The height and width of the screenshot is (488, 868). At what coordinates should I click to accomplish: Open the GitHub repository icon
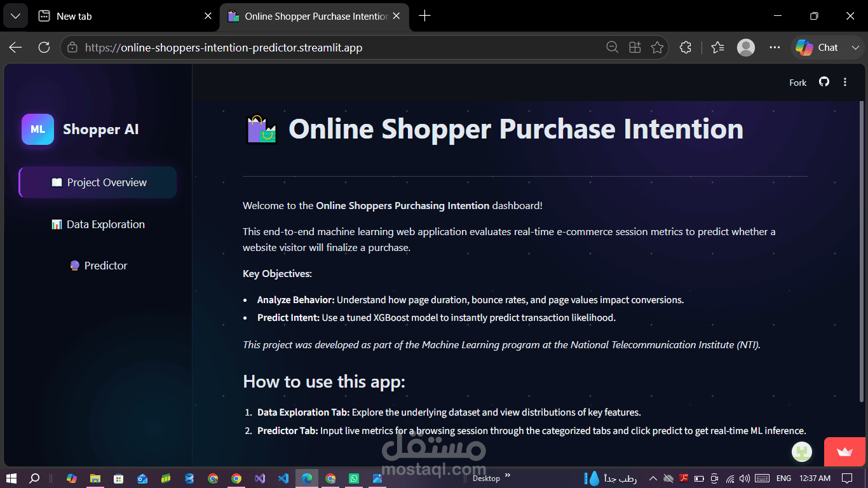coord(824,82)
